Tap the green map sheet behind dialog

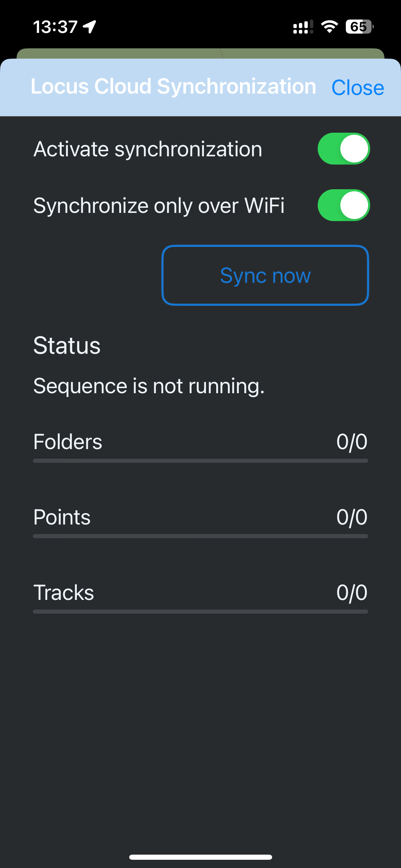(x=200, y=53)
